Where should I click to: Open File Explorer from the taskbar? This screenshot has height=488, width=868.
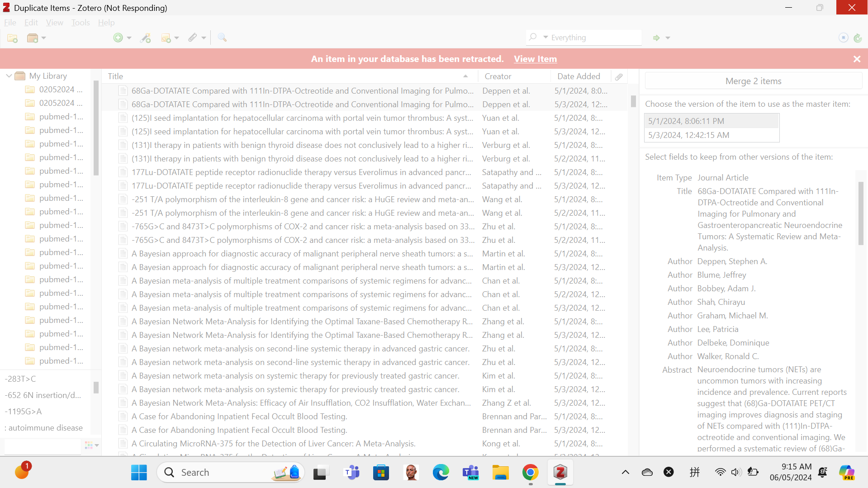click(500, 473)
